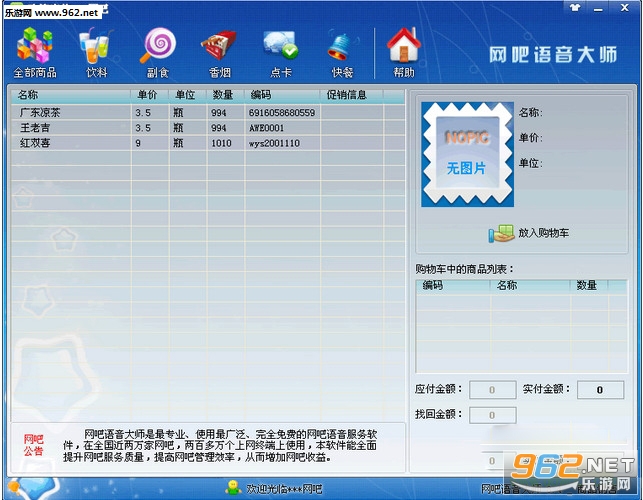Open the 全部商品 all products category
This screenshot has height=500, width=643.
tap(35, 53)
